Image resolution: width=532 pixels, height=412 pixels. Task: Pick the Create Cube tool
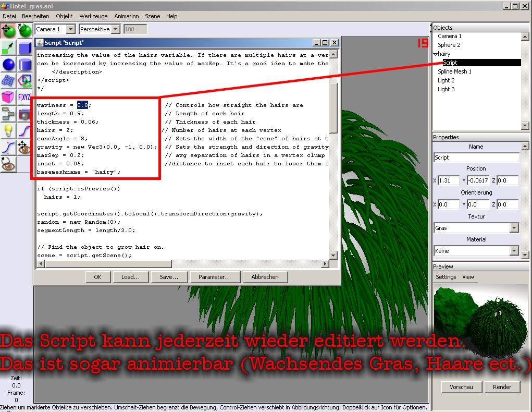tap(25, 47)
